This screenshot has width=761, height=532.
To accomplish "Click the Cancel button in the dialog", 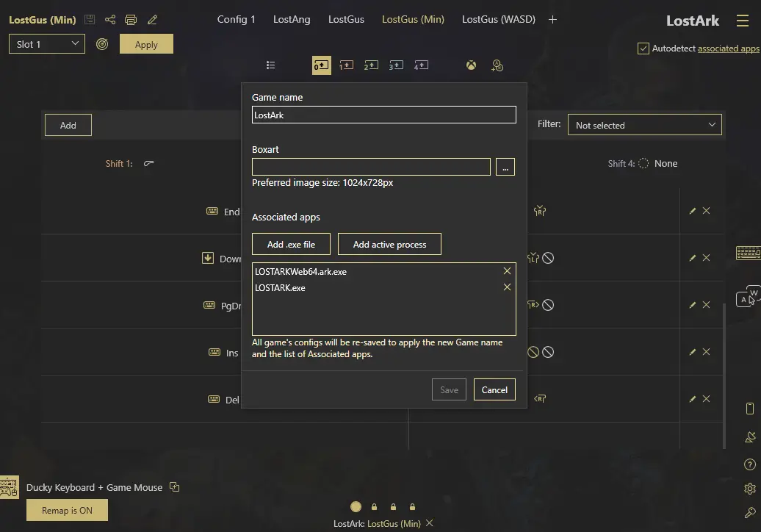I will pyautogui.click(x=494, y=389).
